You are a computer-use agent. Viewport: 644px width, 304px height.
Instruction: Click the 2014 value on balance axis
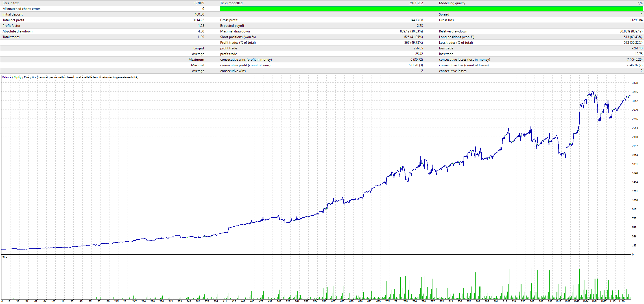(x=635, y=155)
